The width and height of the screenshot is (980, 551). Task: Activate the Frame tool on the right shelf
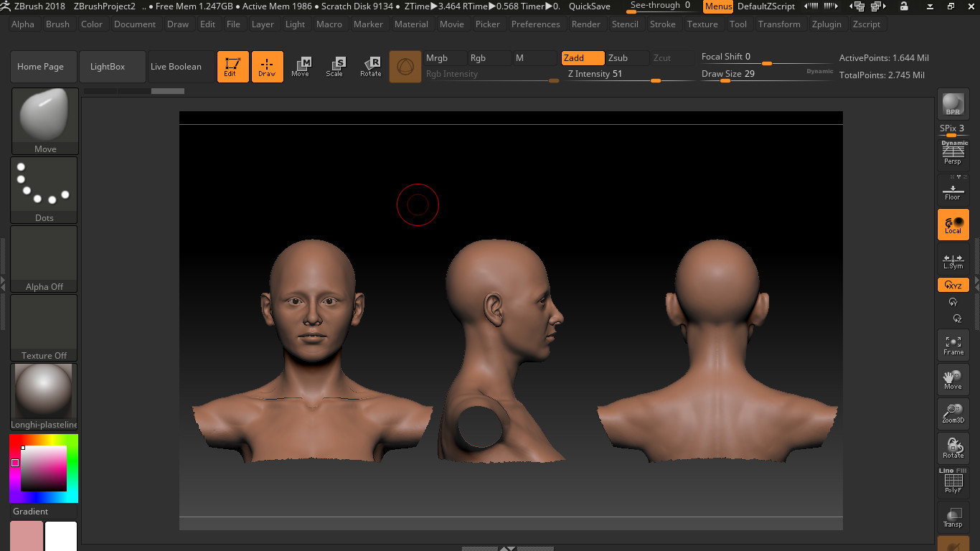953,345
